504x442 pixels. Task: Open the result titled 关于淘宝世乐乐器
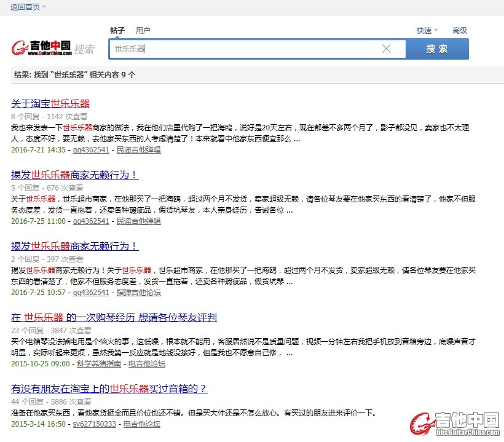(50, 103)
